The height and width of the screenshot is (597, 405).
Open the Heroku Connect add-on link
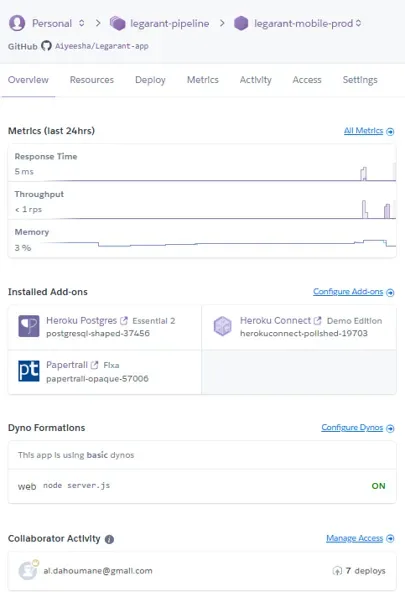pyautogui.click(x=275, y=321)
